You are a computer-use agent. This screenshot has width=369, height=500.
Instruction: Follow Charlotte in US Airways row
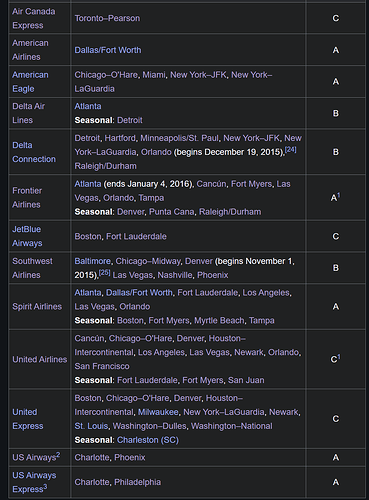point(92,457)
